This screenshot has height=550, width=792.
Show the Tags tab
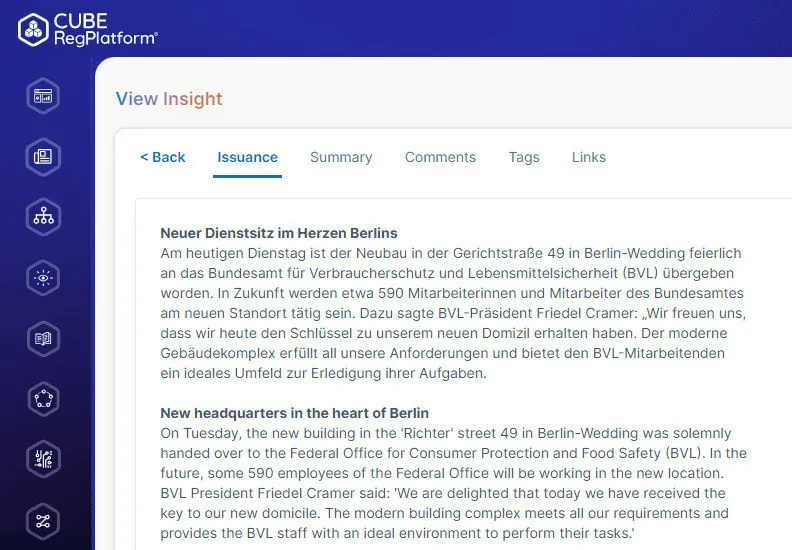point(523,157)
